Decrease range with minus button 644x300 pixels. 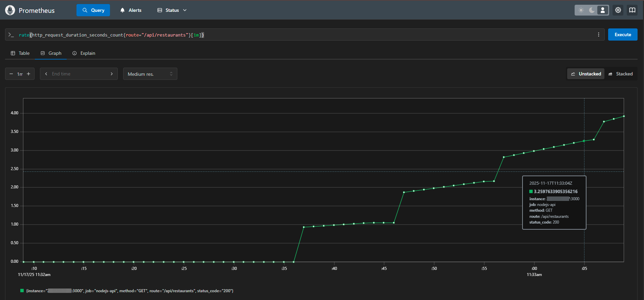(11, 74)
